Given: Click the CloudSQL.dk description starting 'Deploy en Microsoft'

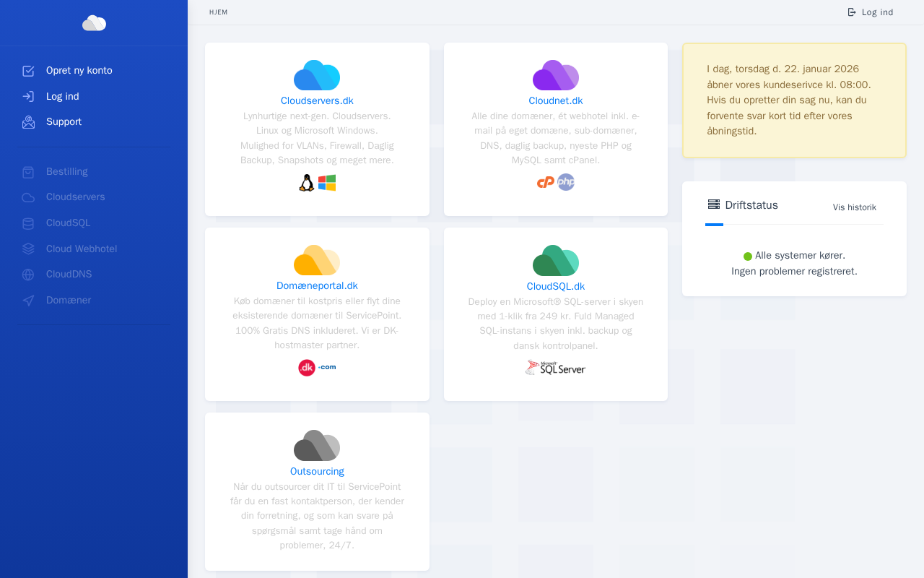Looking at the screenshot, I should [556, 324].
